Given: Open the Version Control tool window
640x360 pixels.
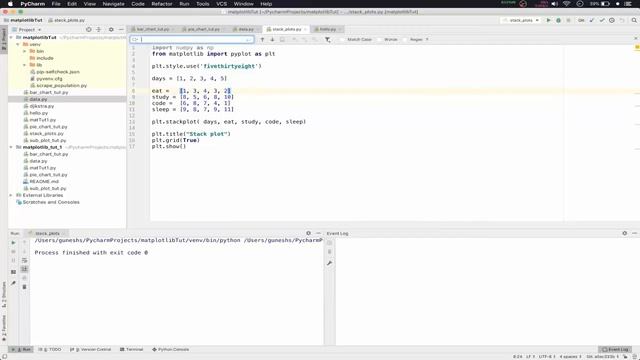Looking at the screenshot, I should coord(91,349).
